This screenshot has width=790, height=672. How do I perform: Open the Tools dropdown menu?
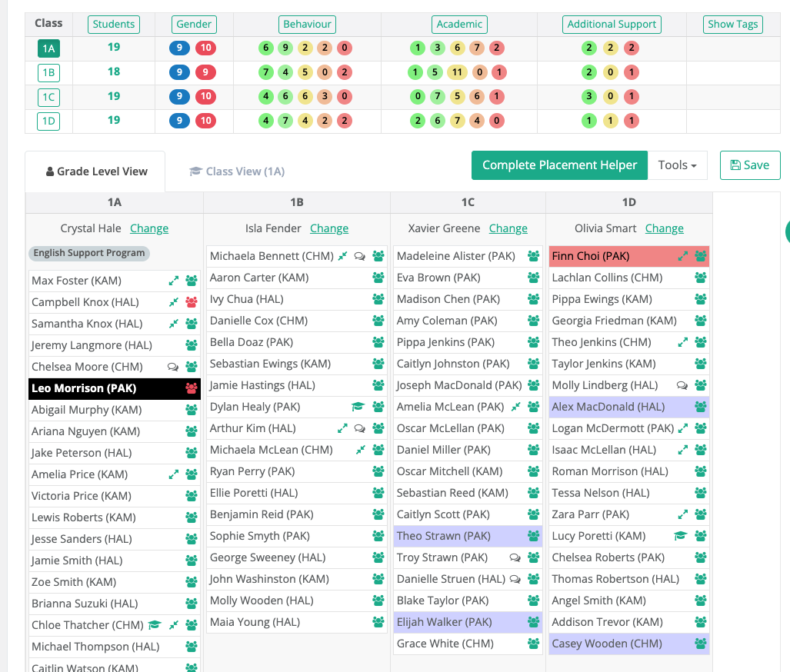click(x=677, y=165)
